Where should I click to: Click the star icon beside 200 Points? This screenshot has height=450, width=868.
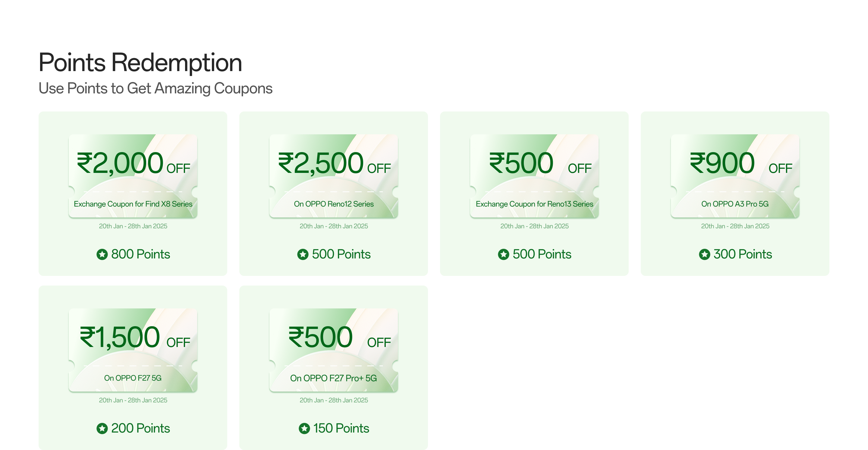click(102, 428)
